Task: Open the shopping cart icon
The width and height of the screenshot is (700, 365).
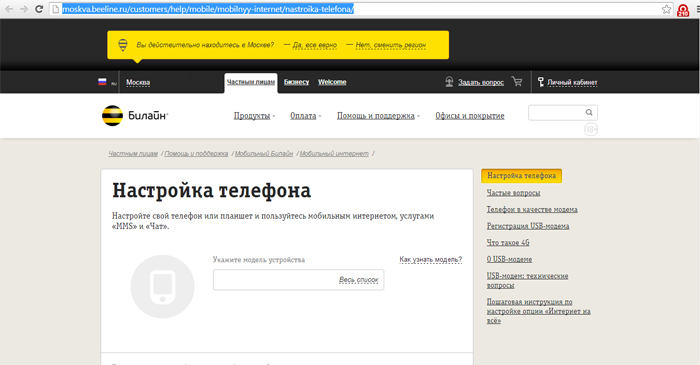Action: pyautogui.click(x=517, y=81)
